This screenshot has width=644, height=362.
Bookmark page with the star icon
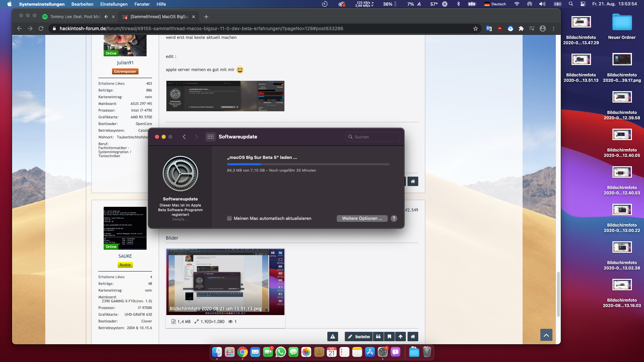click(475, 29)
